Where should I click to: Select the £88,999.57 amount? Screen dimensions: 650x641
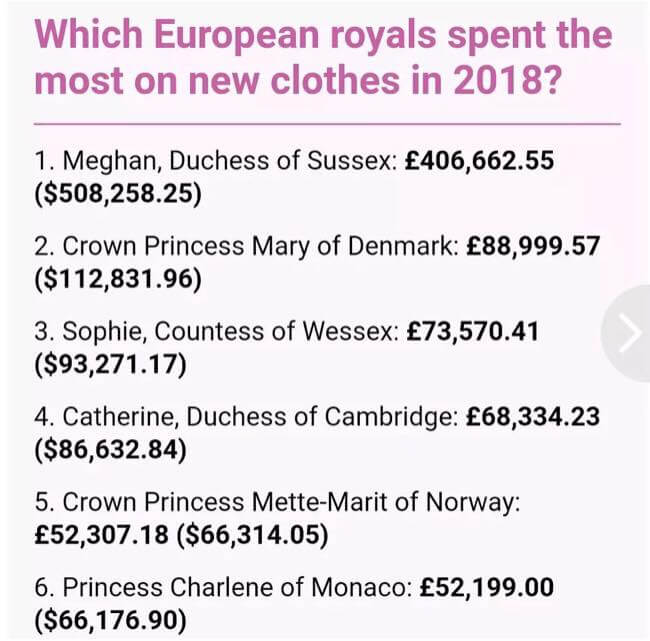point(533,246)
